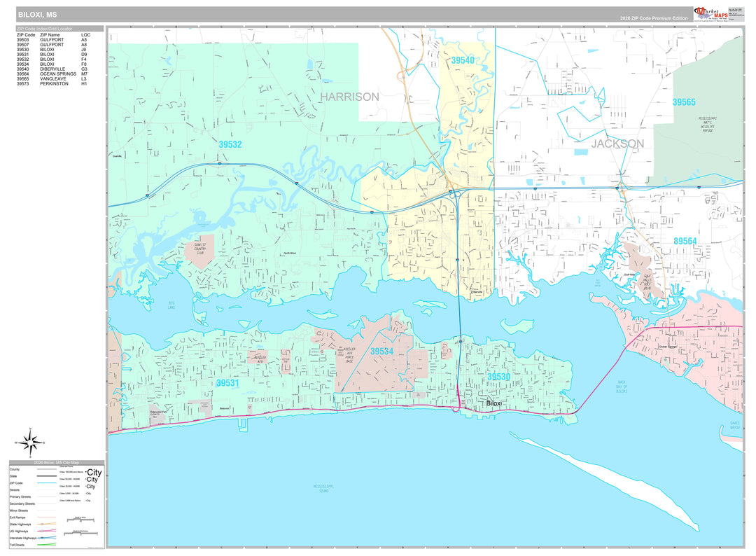Click the Mississippi Sound water label
The width and height of the screenshot is (756, 556).
[x=324, y=489]
